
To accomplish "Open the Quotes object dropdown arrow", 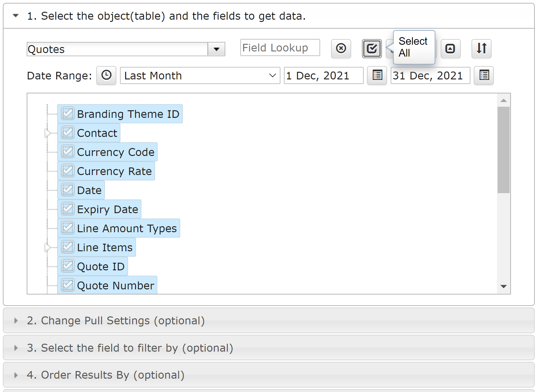I will coord(216,49).
